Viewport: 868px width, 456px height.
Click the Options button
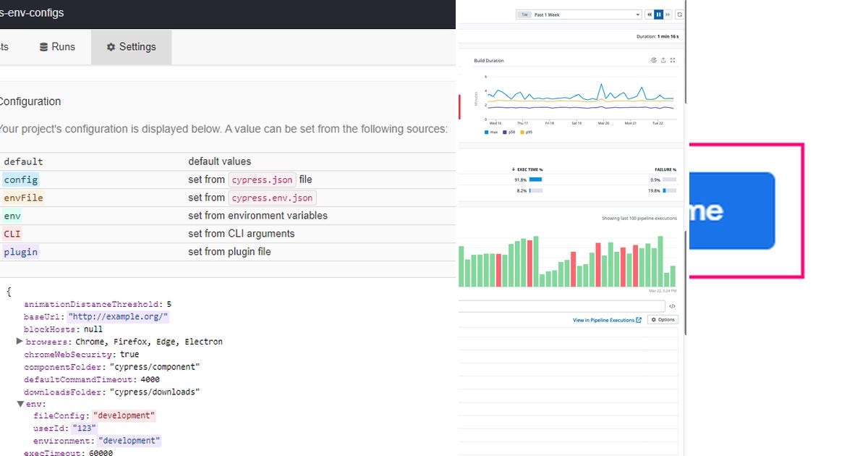pyautogui.click(x=663, y=319)
